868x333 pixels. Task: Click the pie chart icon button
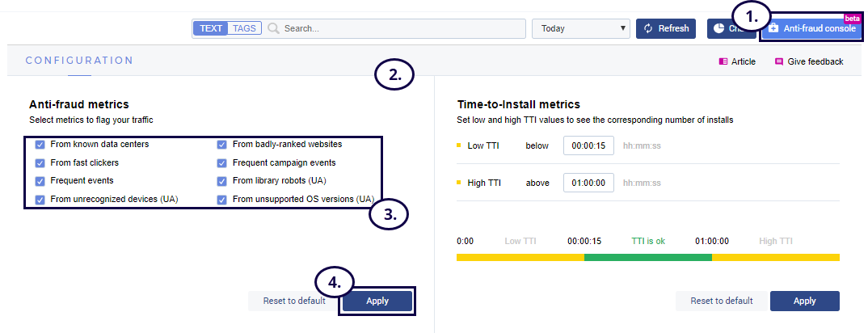coord(720,28)
